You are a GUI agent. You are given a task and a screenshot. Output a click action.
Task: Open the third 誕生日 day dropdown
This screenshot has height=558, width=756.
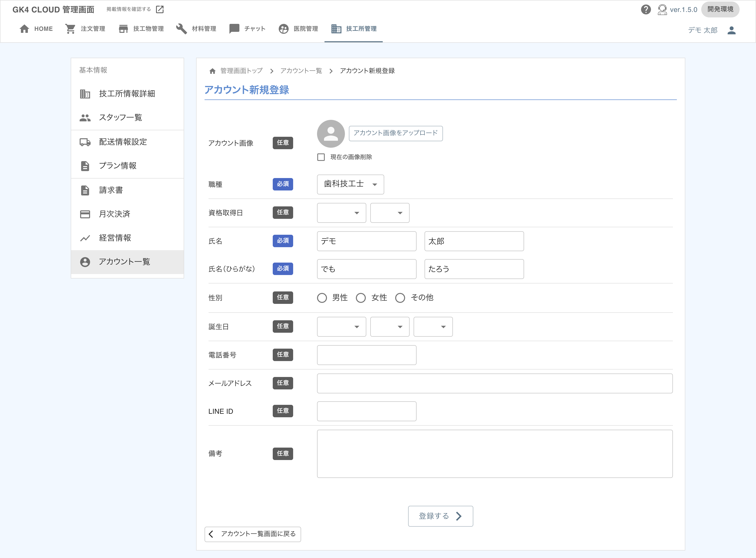tap(433, 327)
